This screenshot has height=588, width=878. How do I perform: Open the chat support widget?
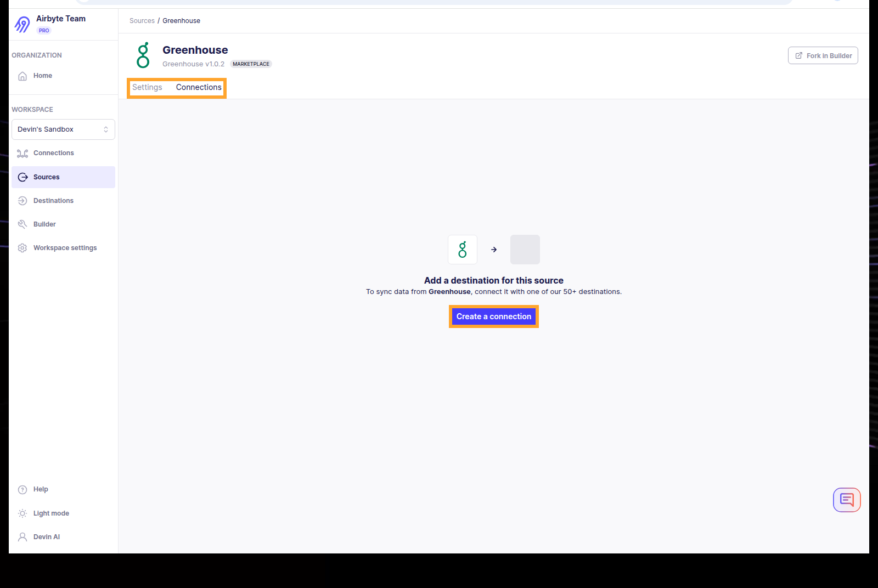click(x=847, y=500)
